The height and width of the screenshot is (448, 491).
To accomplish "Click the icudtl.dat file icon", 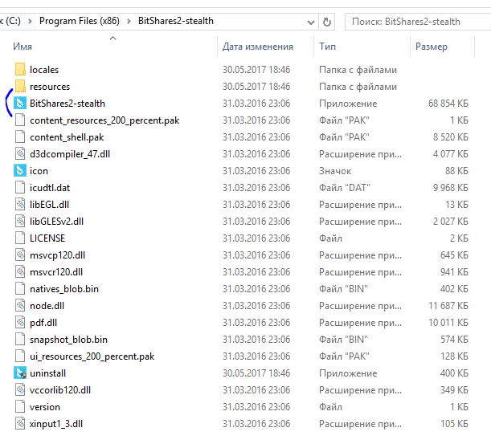I will pyautogui.click(x=20, y=188).
